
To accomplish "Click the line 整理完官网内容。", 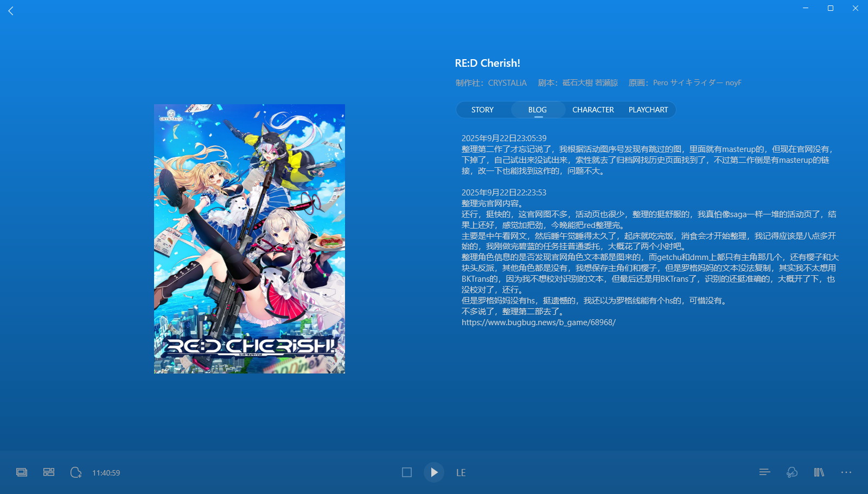I will point(493,204).
